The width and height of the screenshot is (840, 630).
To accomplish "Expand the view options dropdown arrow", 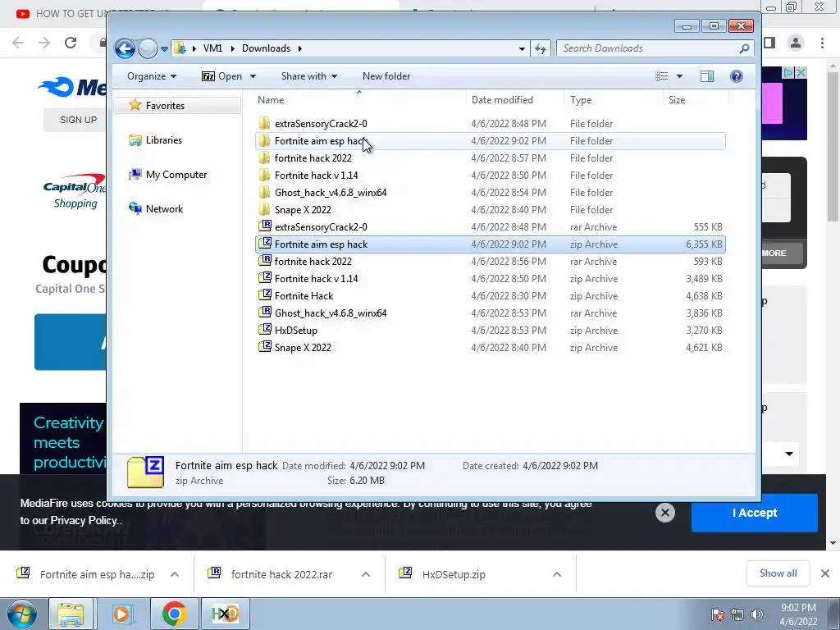I will (679, 76).
